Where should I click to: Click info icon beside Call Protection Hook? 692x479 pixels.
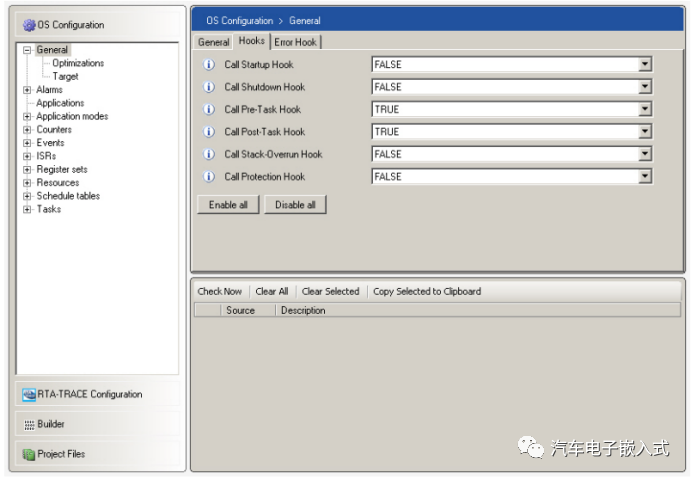(209, 177)
